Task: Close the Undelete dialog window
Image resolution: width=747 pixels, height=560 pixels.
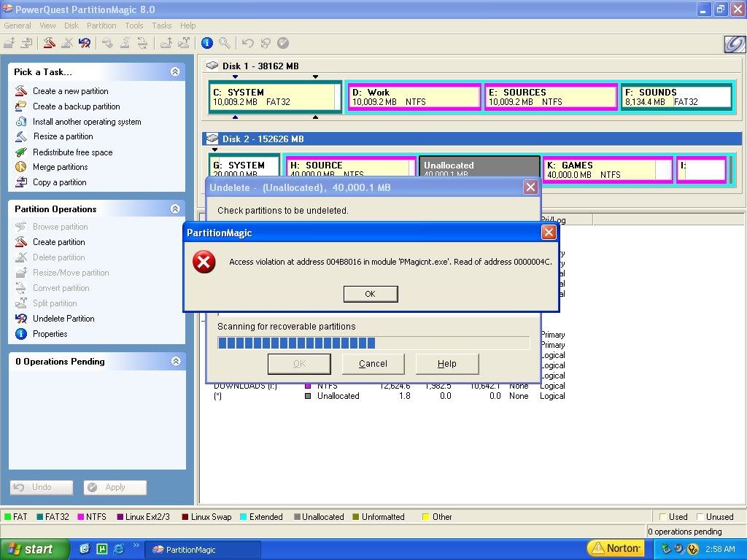Action: point(530,187)
